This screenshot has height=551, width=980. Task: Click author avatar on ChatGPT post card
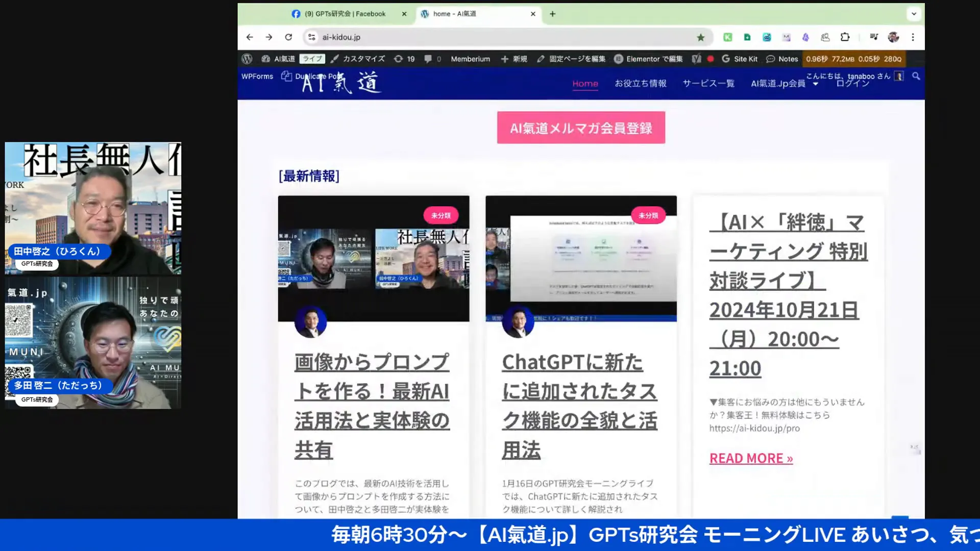tap(518, 322)
